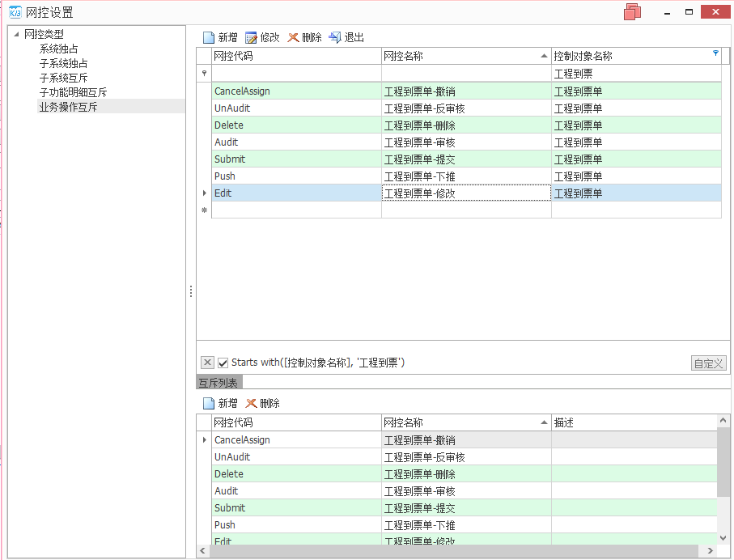The height and width of the screenshot is (560, 734).
Task: Click the filter icon on the 控制对象名称 column
Action: [x=715, y=53]
